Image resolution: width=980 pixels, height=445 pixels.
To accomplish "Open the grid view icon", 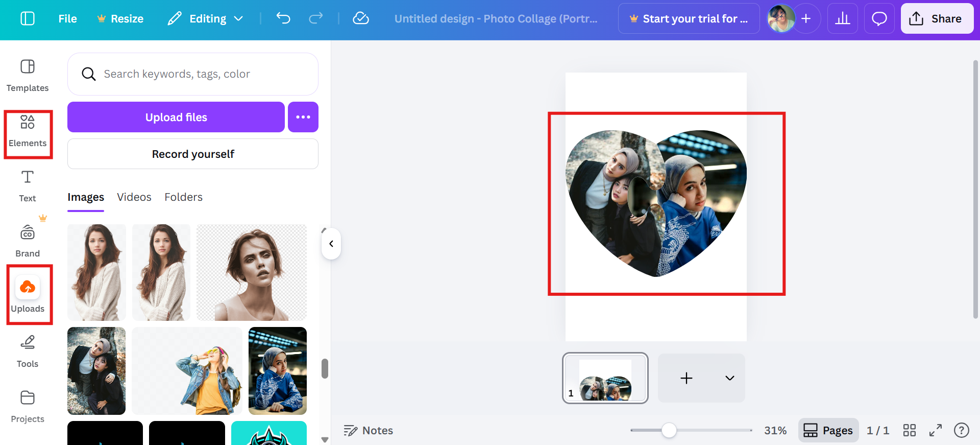I will (x=910, y=431).
